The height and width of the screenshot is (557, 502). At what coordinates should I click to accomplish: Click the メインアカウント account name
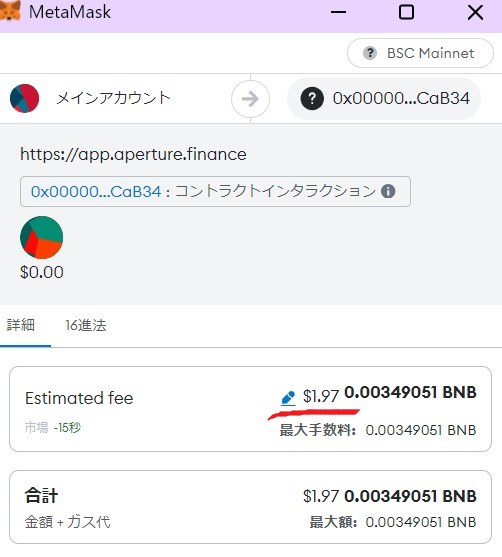click(114, 98)
